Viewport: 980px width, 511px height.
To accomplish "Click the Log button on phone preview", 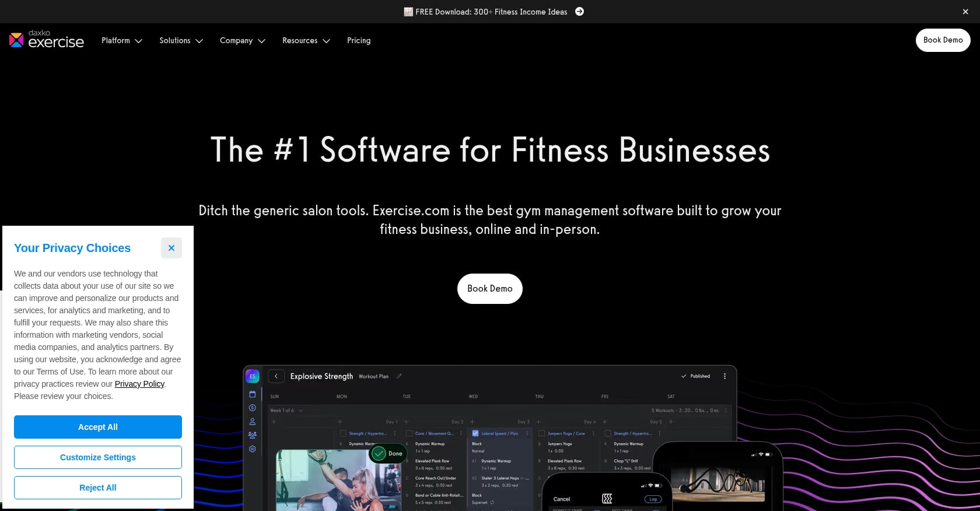I will pos(653,499).
